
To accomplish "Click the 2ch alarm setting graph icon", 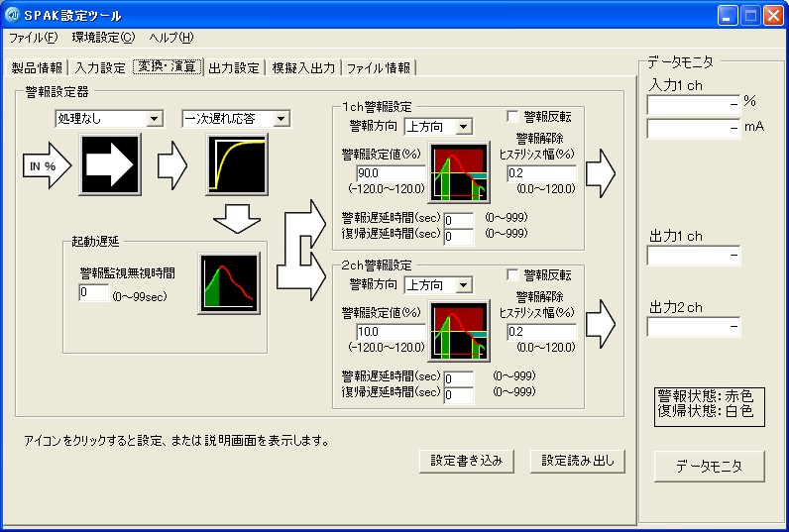I will (461, 331).
